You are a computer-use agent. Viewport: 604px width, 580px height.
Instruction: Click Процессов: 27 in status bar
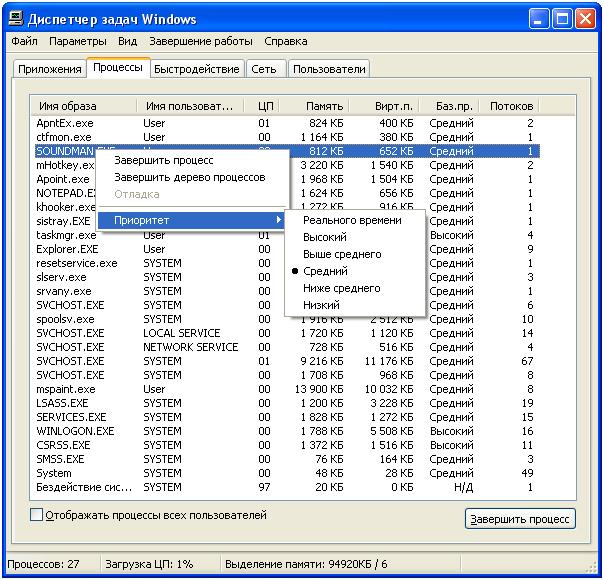(x=43, y=564)
